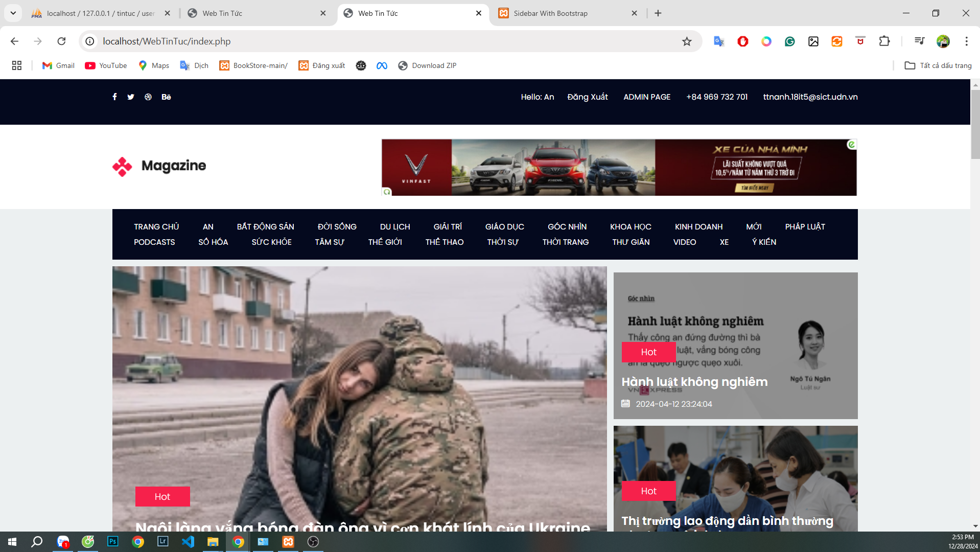Open the Đăng xuất bookmark
The width and height of the screenshot is (980, 552).
pos(322,65)
